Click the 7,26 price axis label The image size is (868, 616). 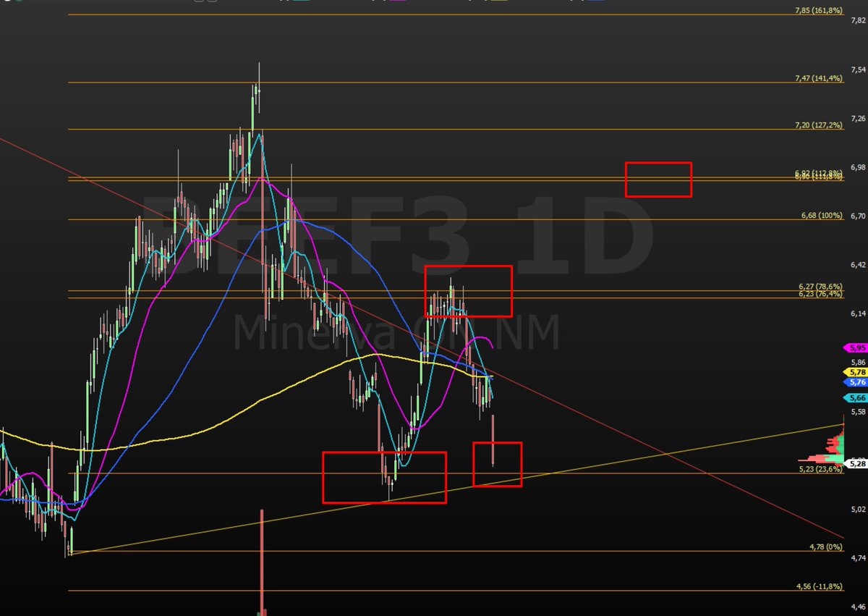[x=859, y=118]
